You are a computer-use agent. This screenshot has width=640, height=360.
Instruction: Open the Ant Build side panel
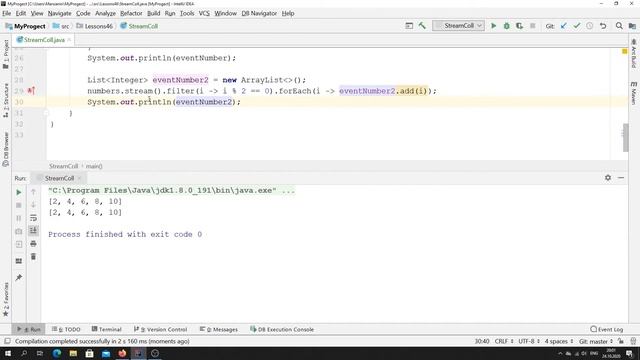[633, 53]
